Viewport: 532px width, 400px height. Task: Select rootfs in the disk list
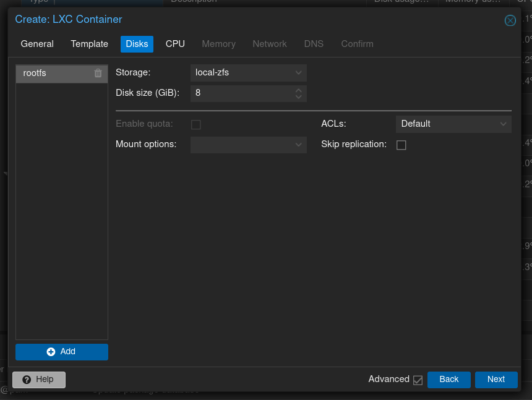[x=53, y=73]
